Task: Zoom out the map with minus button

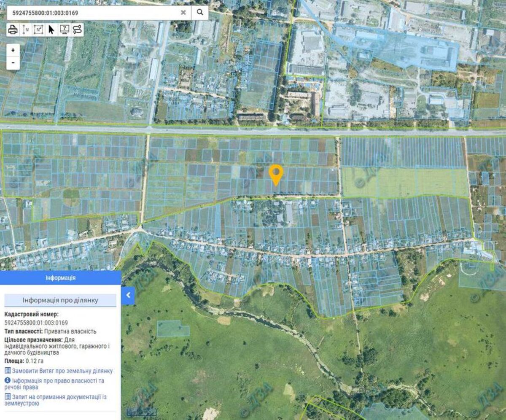Action: point(13,63)
